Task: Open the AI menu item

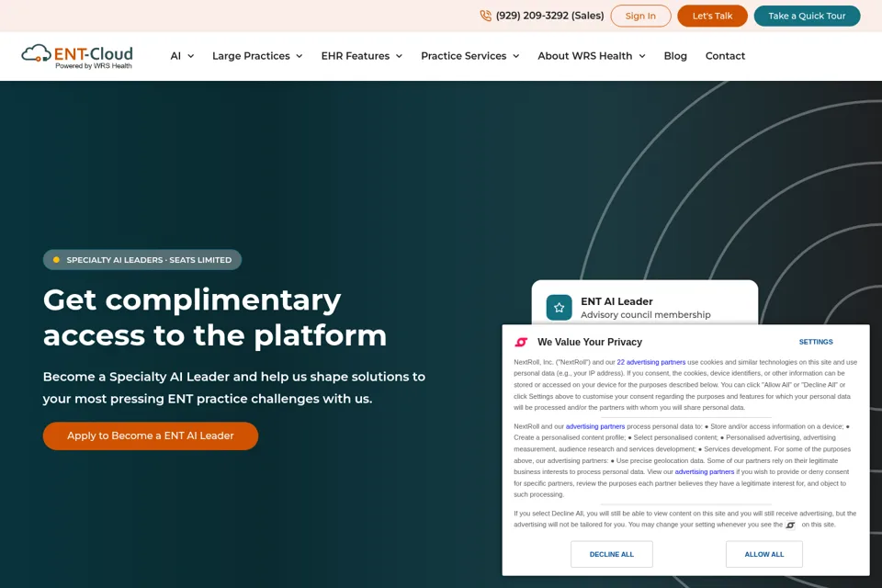Action: [175, 56]
